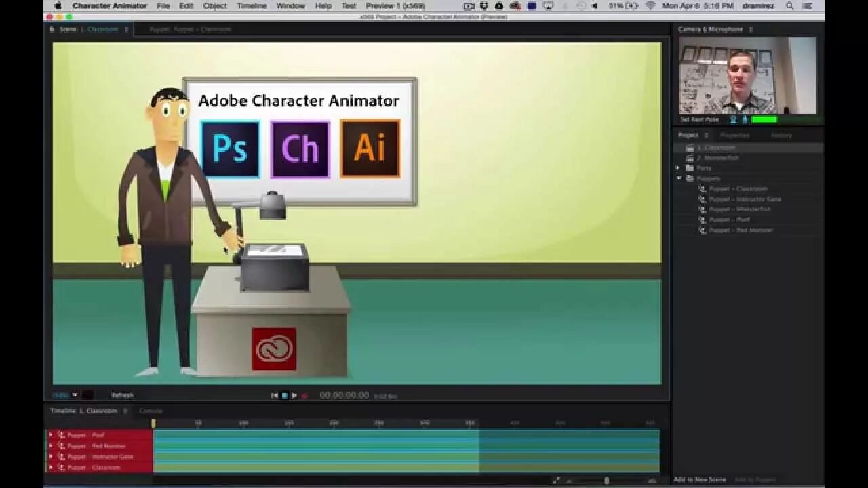Open the Character Animator app menu
Screen dimensions: 868x488
(110, 6)
